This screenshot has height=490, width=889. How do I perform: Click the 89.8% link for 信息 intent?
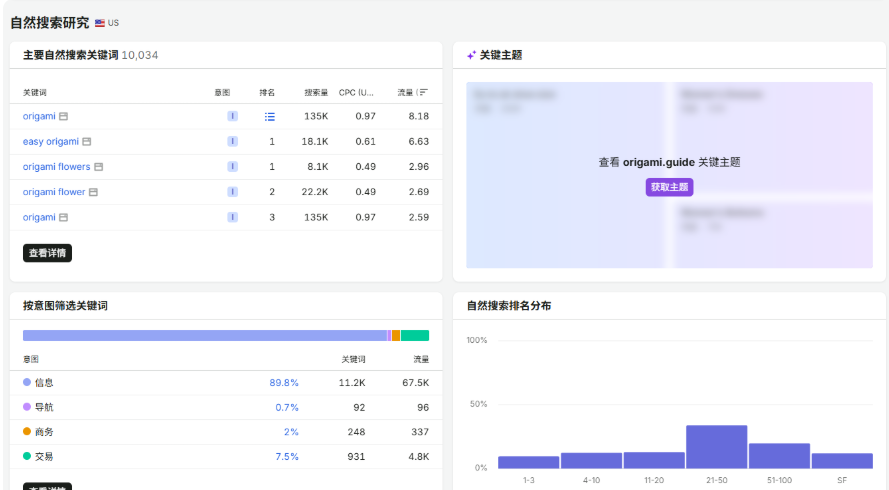click(283, 383)
